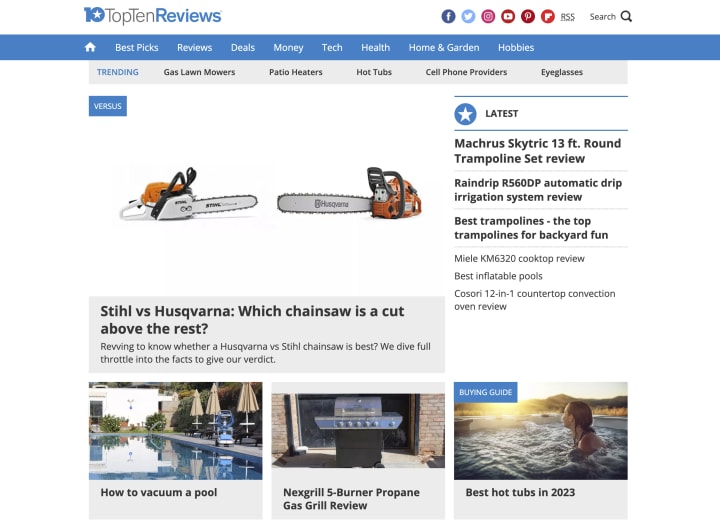This screenshot has width=720, height=526.
Task: Click the TRENDING label
Action: click(118, 72)
